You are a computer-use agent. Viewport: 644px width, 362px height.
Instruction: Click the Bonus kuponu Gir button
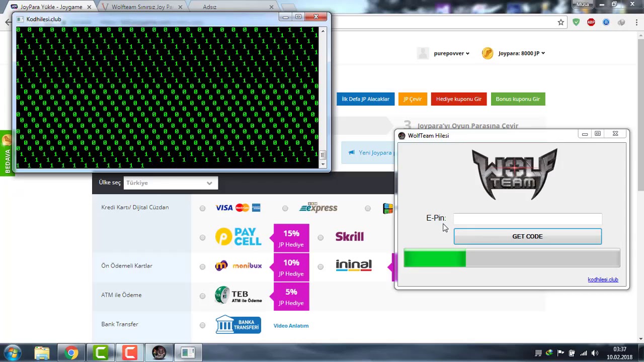pos(518,99)
